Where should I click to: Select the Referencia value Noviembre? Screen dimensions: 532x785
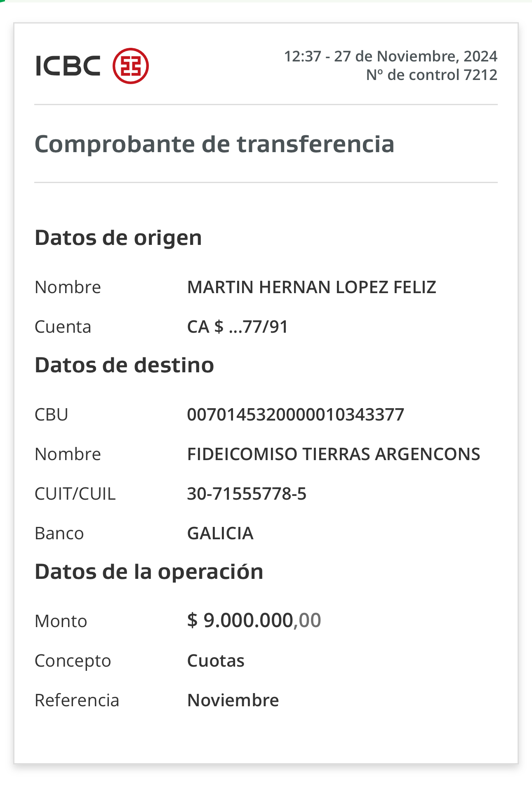233,700
